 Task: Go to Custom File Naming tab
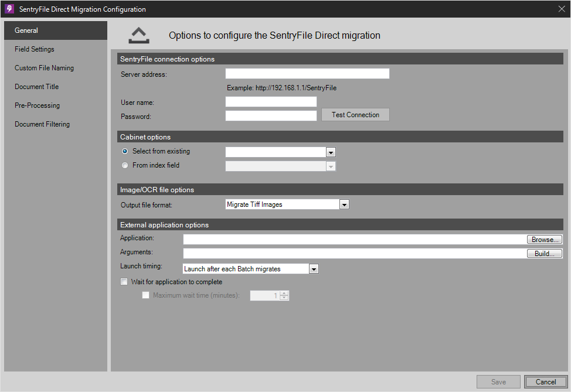56,68
